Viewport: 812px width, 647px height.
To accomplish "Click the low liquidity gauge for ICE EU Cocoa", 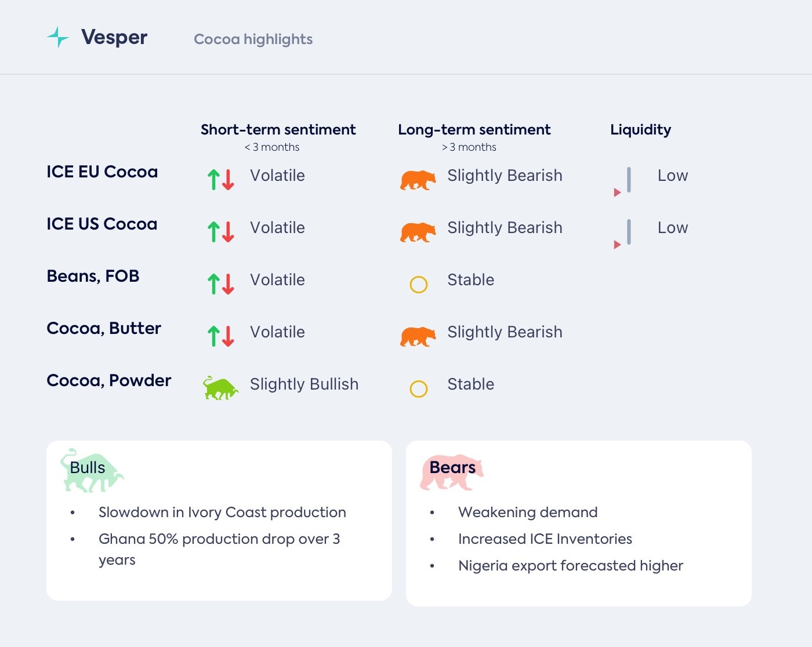I will [624, 181].
